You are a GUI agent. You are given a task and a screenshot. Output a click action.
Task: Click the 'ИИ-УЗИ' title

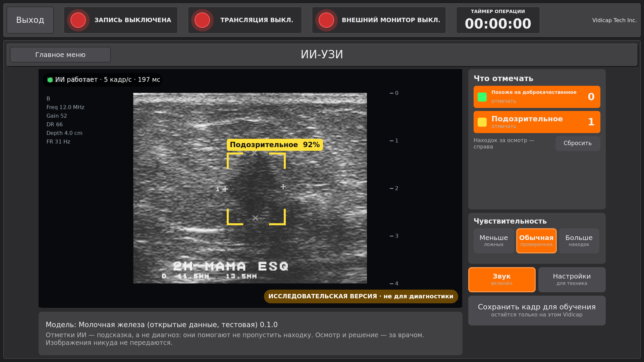tap(322, 54)
